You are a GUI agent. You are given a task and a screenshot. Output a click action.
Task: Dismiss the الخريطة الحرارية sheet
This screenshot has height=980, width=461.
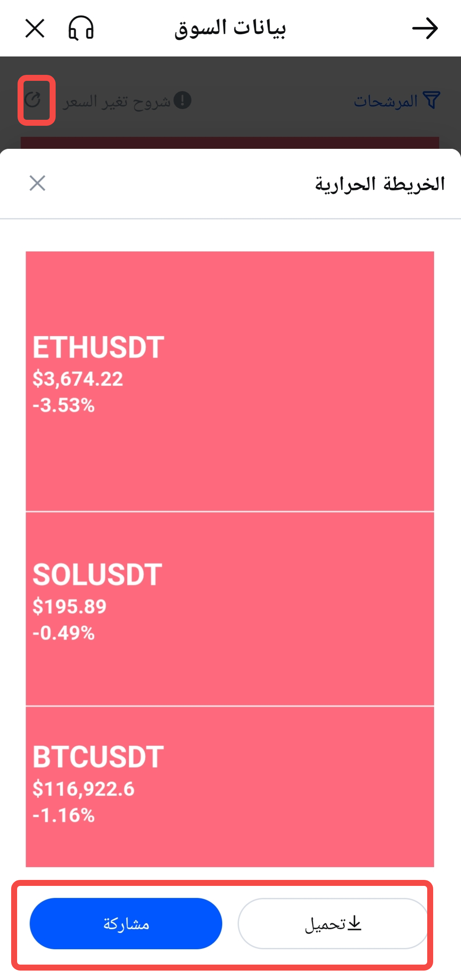click(37, 184)
